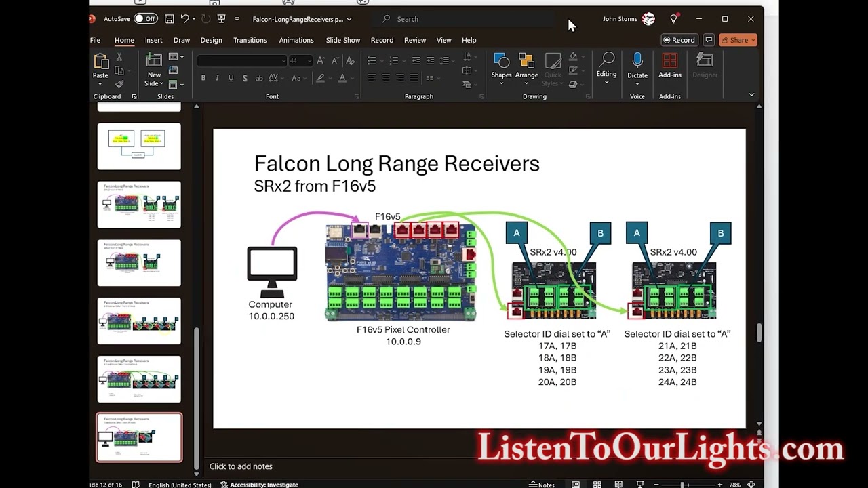The height and width of the screenshot is (488, 868).
Task: Open the File menu
Action: coord(96,40)
